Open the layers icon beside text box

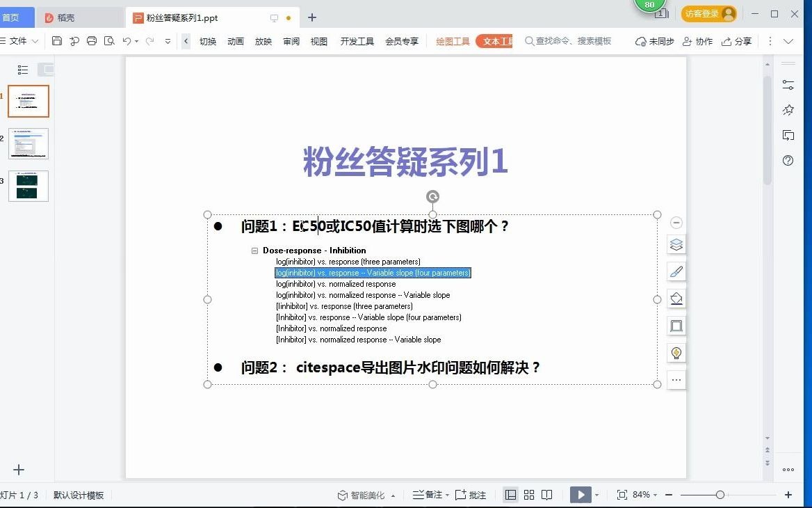[x=676, y=245]
